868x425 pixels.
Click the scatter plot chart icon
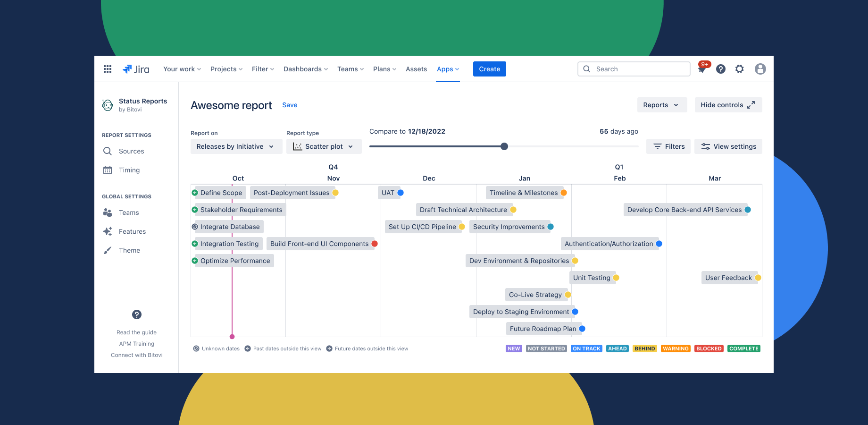297,146
